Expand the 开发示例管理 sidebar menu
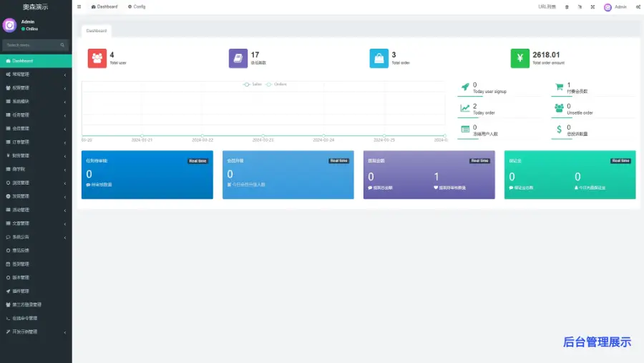Viewport: 644px width, 363px height. click(36, 331)
